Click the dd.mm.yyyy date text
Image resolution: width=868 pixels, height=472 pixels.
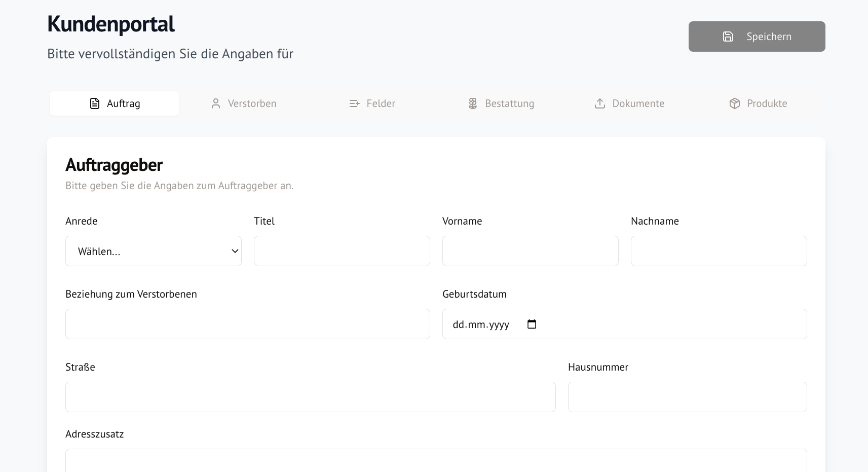(x=481, y=324)
